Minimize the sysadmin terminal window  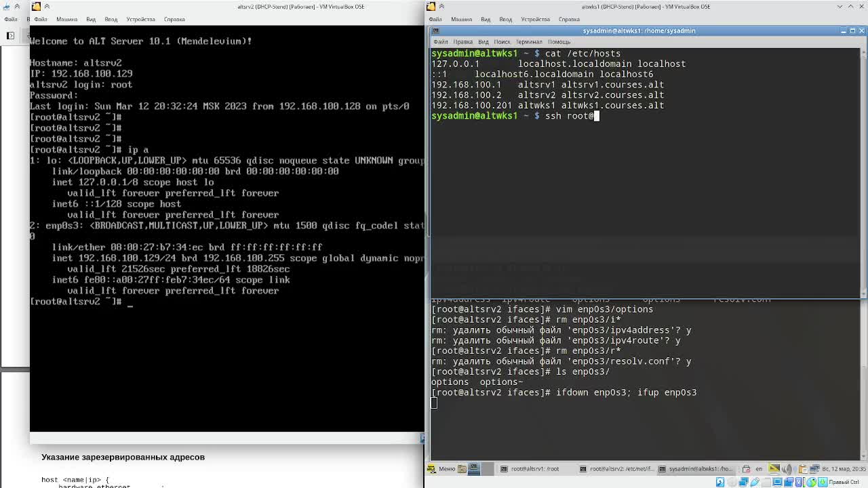pos(844,30)
